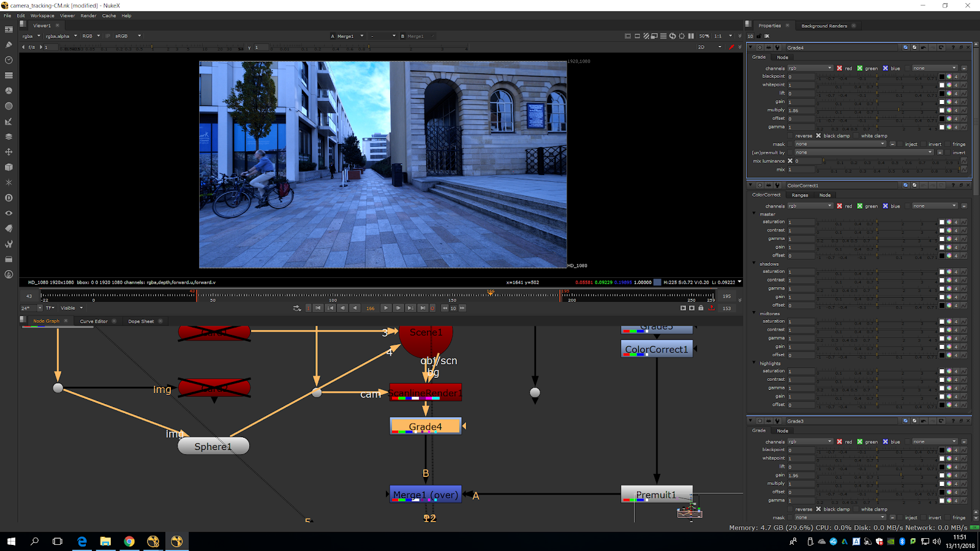Open the Merge nodes layers icon

(9, 137)
